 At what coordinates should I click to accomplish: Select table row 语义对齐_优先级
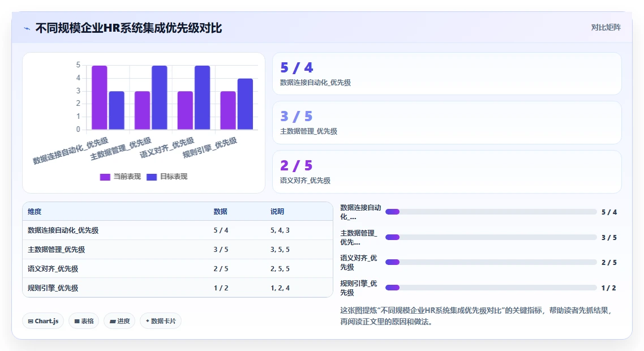(178, 269)
